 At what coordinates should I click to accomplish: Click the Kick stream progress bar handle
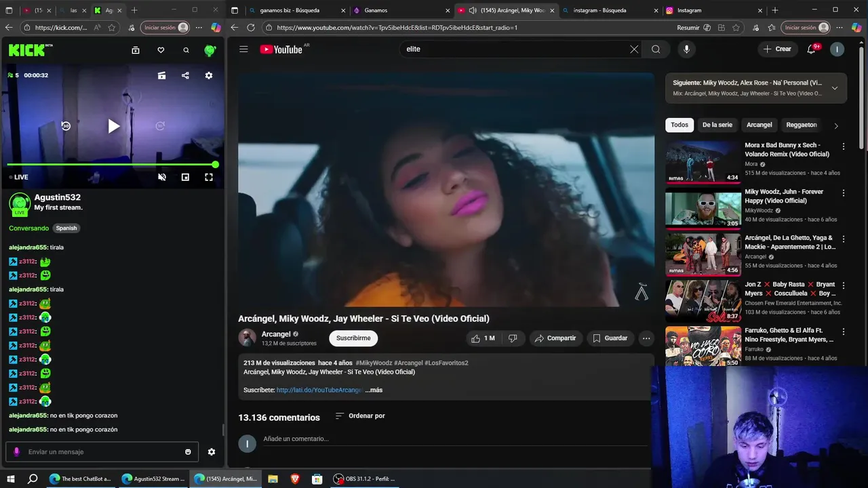point(215,165)
